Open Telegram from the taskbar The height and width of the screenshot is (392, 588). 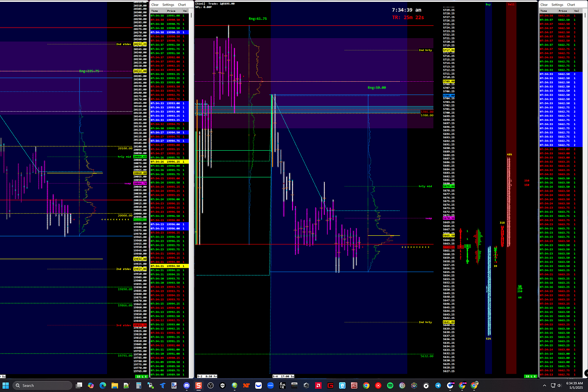click(438, 386)
